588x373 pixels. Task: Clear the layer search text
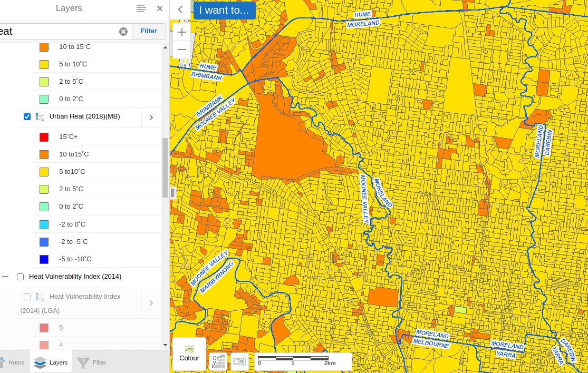coord(123,32)
